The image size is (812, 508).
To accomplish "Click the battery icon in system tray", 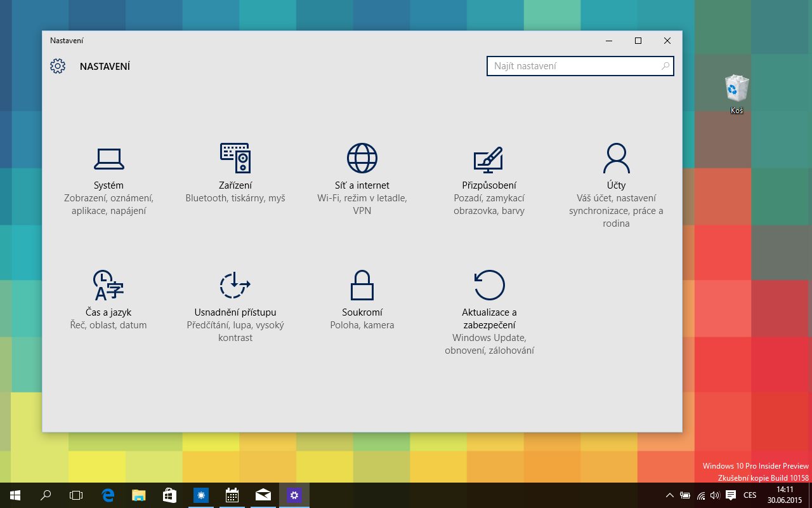I will coord(685,495).
